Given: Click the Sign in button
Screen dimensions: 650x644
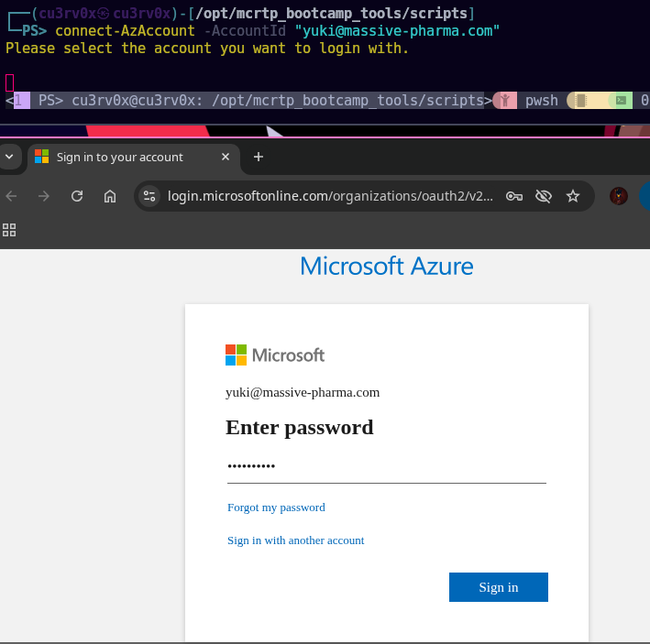Looking at the screenshot, I should point(498,587).
